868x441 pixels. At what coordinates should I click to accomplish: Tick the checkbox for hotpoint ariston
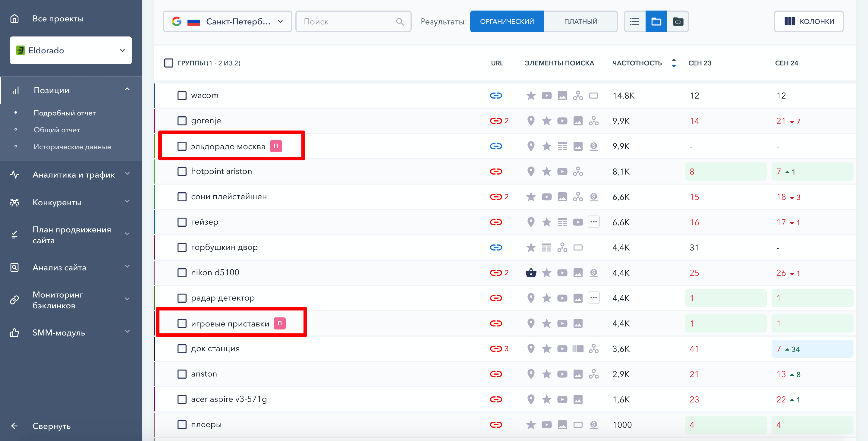click(182, 172)
